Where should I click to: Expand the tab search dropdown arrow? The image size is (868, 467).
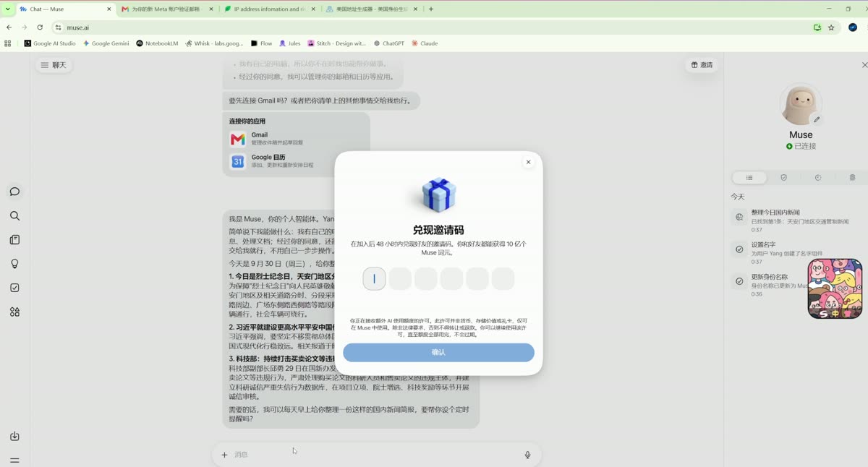[7, 9]
